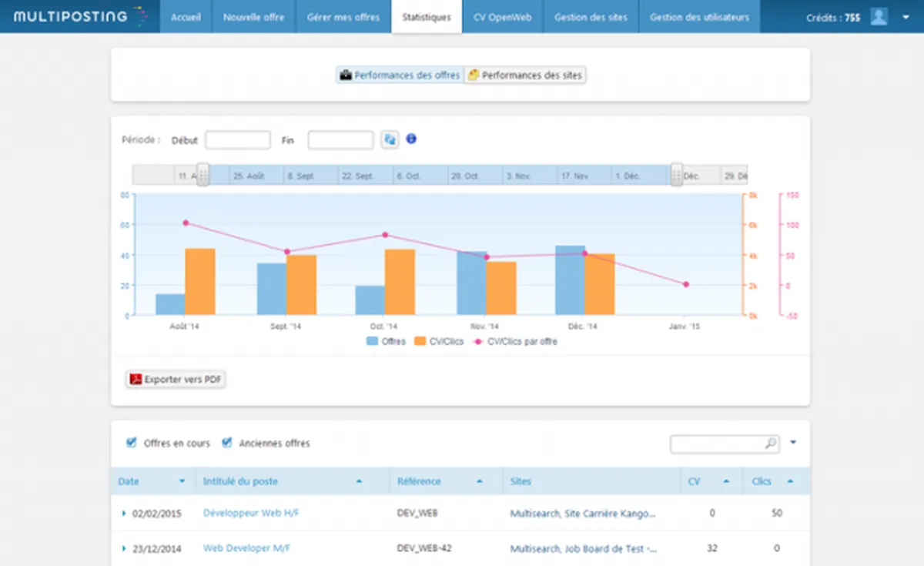Viewport: 924px width, 566px height.
Task: Open the search options dropdown arrow
Action: point(793,443)
